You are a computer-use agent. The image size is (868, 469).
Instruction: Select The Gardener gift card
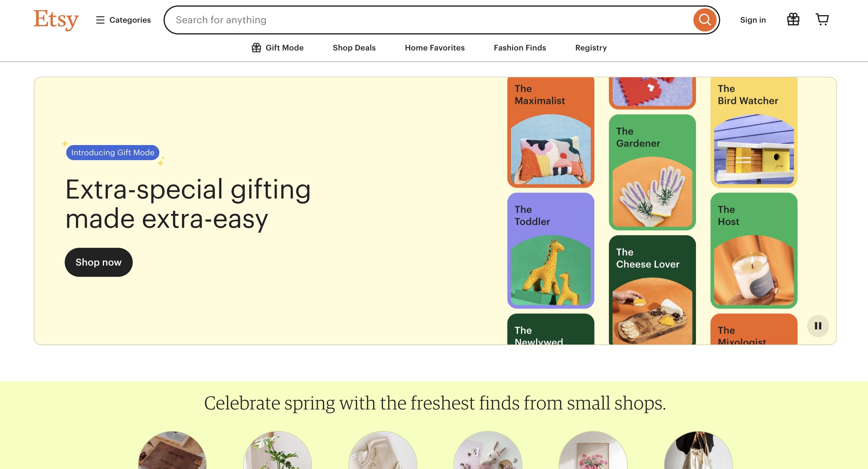652,172
